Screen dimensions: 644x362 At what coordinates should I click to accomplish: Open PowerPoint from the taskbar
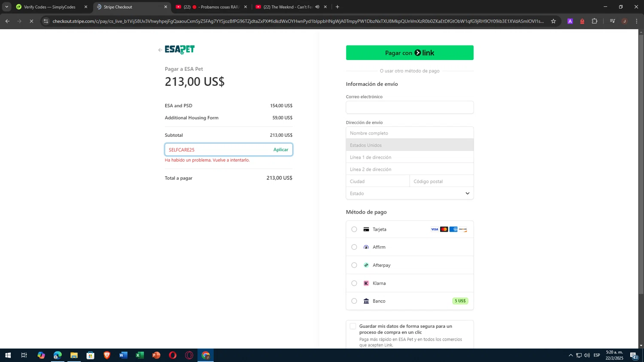156,355
